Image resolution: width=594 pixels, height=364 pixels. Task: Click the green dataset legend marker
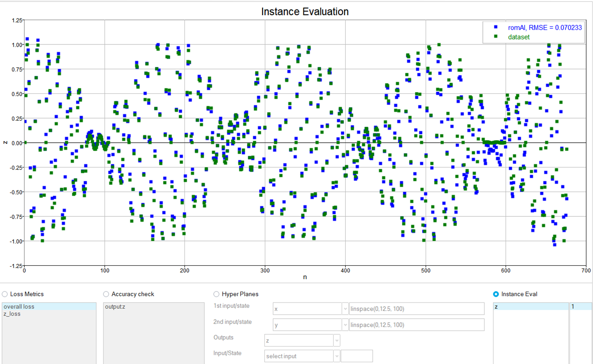click(495, 37)
